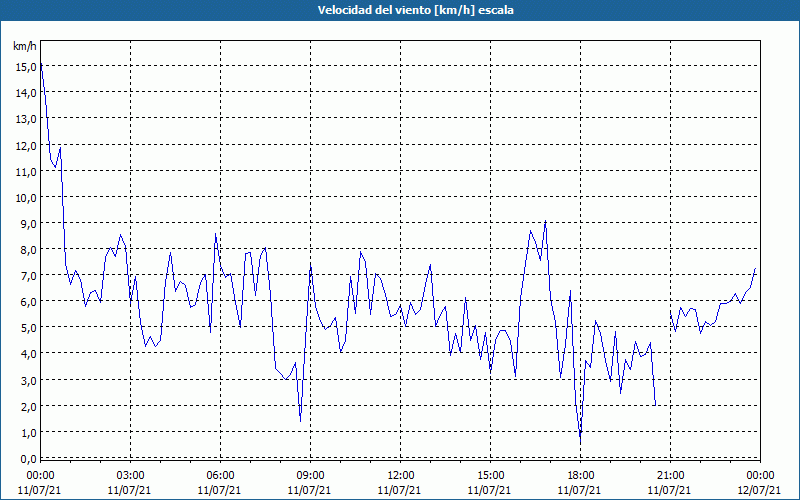Click the '6,0' y-axis value
Screen dimensions: 800x500
click(28, 302)
